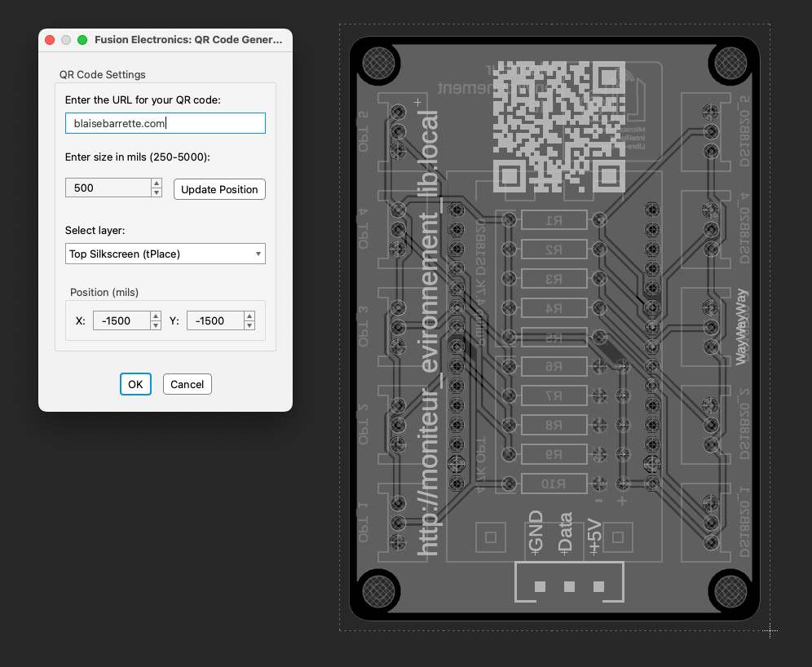Image resolution: width=812 pixels, height=667 pixels.
Task: Click the bottom-left mounting hole
Action: click(x=378, y=591)
